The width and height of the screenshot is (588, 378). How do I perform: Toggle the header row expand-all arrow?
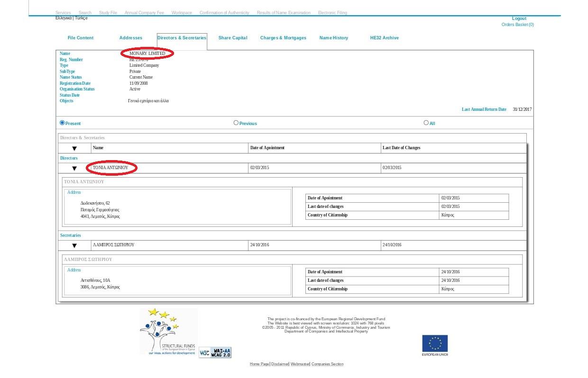tap(74, 149)
